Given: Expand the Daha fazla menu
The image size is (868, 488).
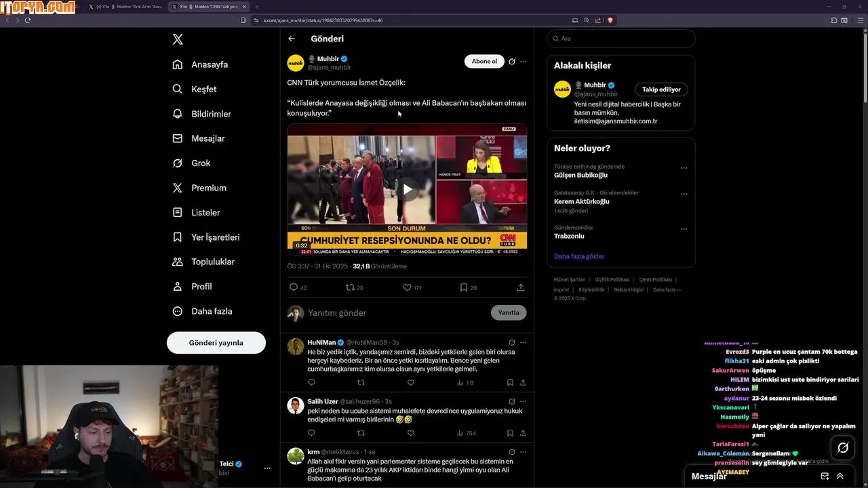Looking at the screenshot, I should pos(202,311).
